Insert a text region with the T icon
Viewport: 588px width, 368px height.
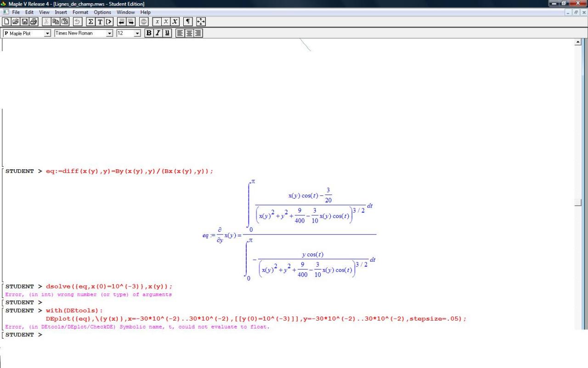point(100,22)
